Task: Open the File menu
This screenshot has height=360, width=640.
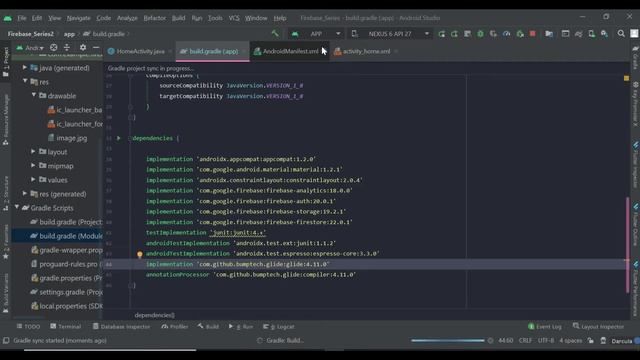Action: 22,18
